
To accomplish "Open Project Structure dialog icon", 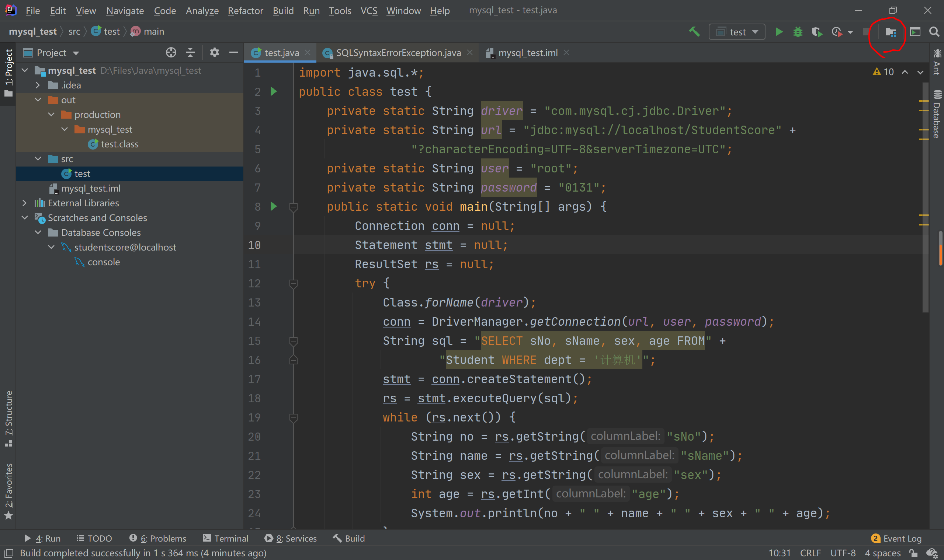I will (891, 32).
